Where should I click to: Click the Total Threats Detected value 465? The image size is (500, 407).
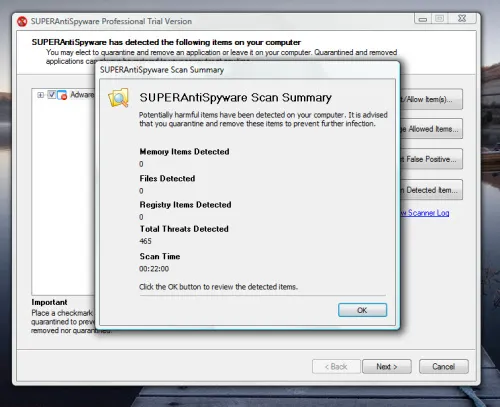click(145, 241)
